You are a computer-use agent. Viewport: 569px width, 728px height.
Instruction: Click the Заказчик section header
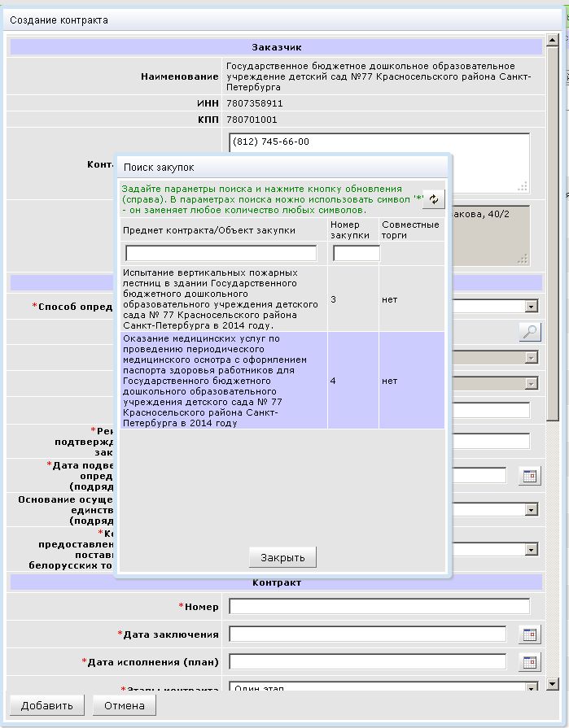[x=277, y=47]
